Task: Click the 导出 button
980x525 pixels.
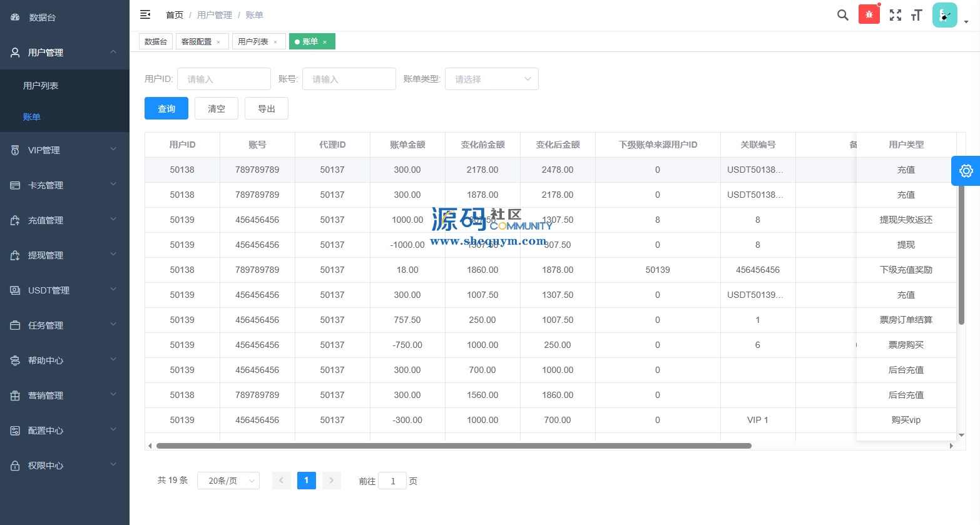Action: (266, 108)
